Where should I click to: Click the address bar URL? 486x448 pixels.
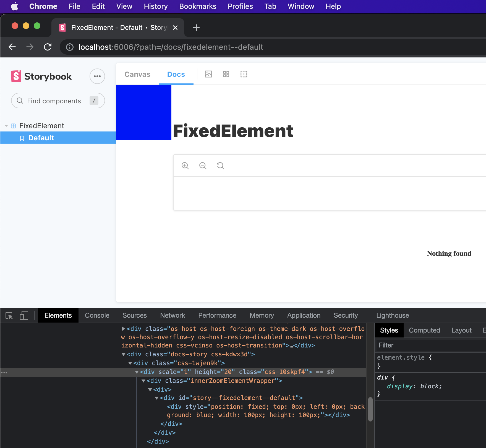tap(171, 47)
